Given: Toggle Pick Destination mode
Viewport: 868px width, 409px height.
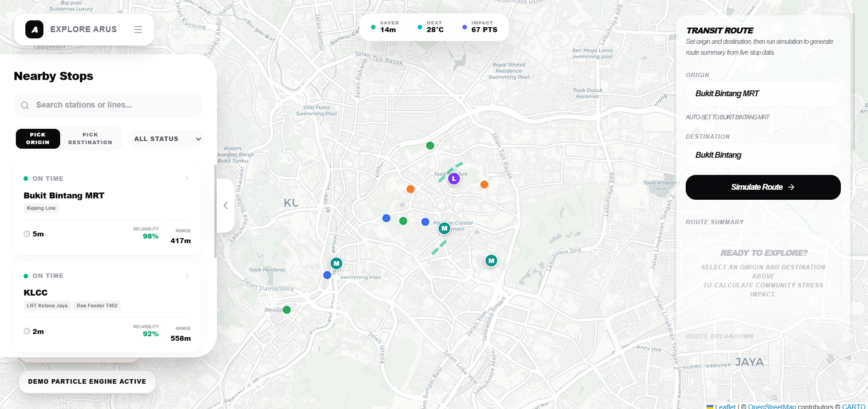Looking at the screenshot, I should (x=90, y=139).
